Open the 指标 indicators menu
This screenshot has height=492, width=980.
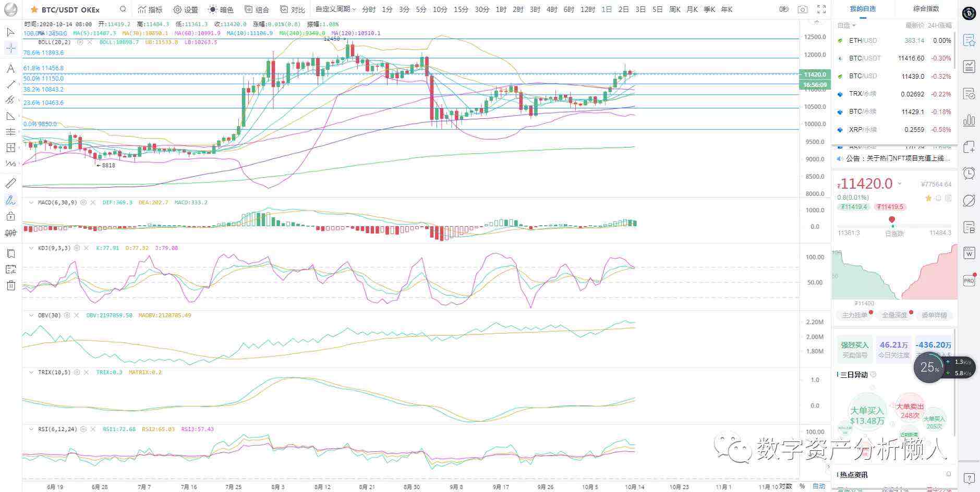(x=150, y=9)
